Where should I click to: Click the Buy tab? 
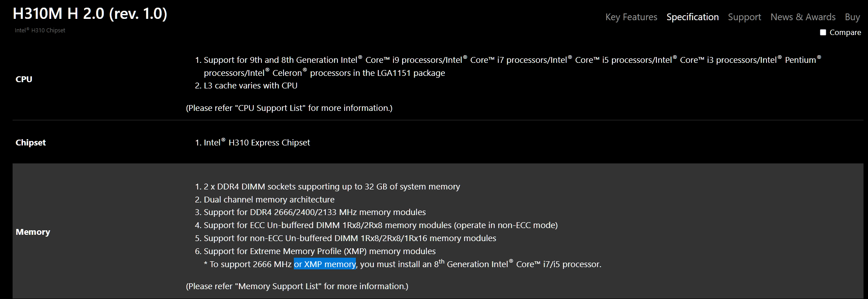tap(852, 17)
